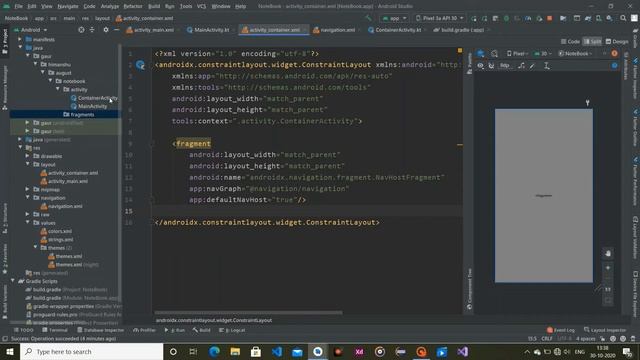Click the zoom in plus button in the preview

coord(608,268)
